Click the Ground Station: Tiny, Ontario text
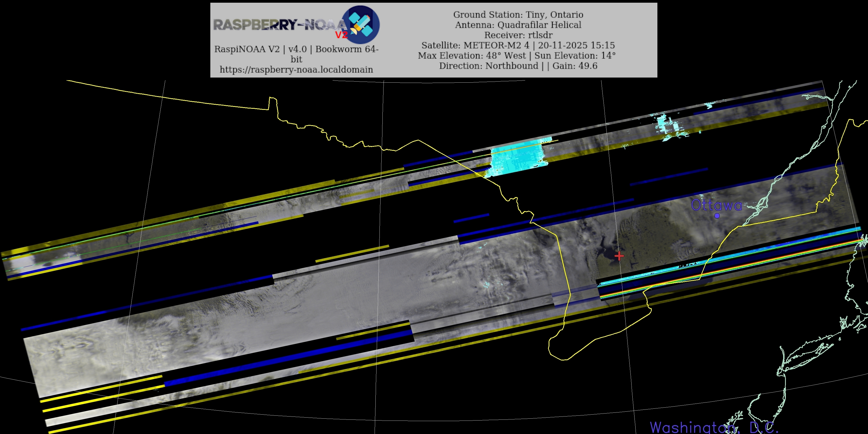This screenshot has width=868, height=434. coord(518,15)
